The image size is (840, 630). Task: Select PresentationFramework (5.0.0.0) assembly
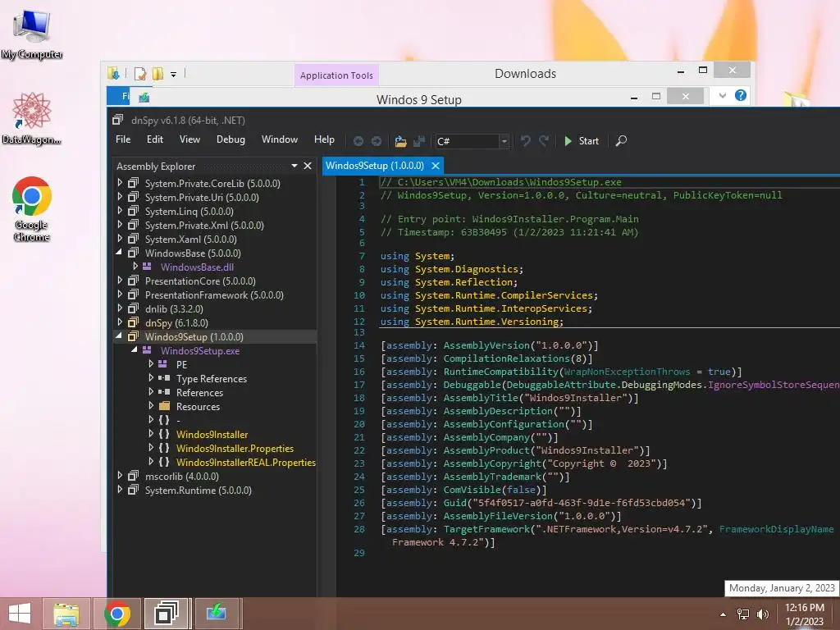(x=214, y=295)
